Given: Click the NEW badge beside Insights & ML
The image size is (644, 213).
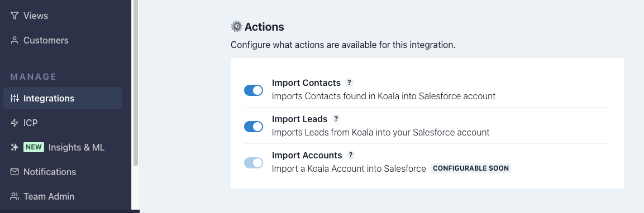Looking at the screenshot, I should click(x=34, y=147).
